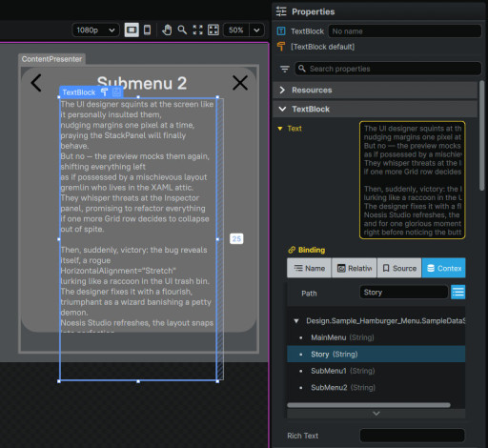488x448 pixels.
Task: Expand the Resources section
Action: pos(375,90)
